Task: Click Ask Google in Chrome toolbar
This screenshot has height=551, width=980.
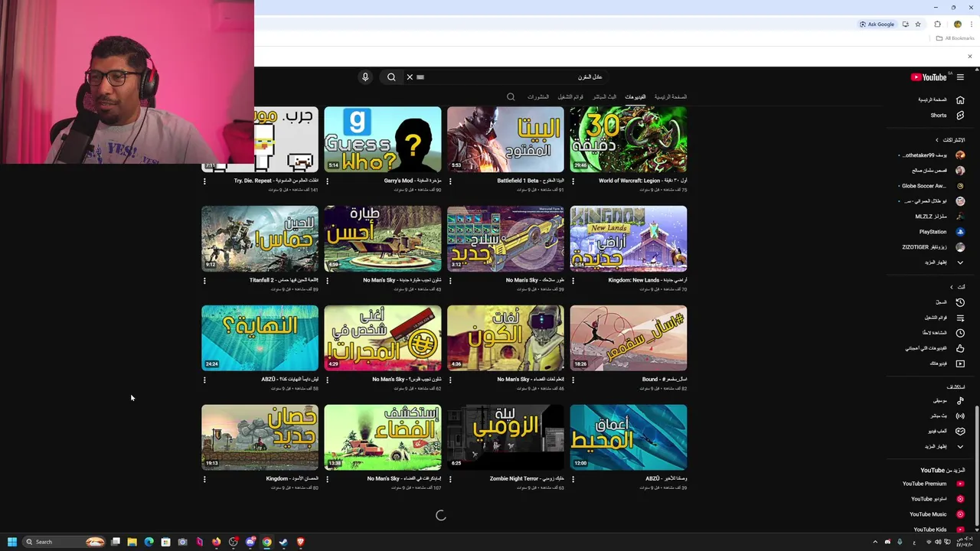Action: pos(877,24)
